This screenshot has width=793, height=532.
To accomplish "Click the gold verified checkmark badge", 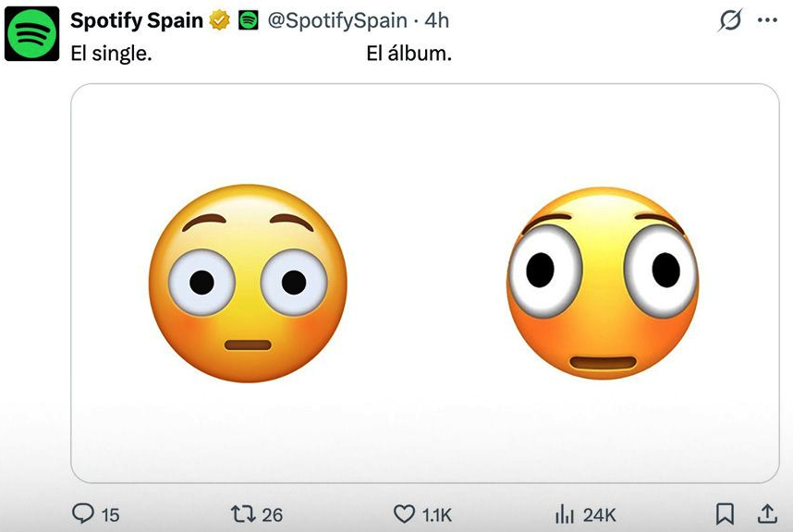I will (x=219, y=20).
